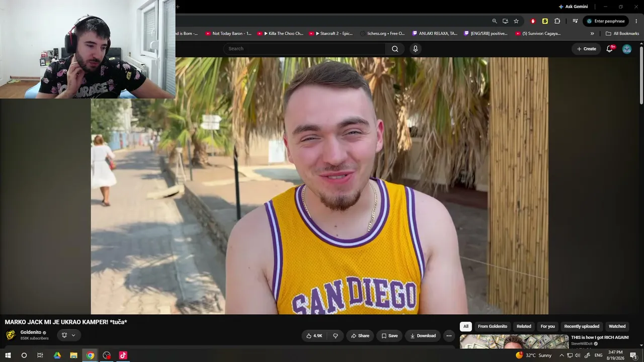
Task: Open 'THIS is how I got RICH AGAIN!' title
Action: click(600, 337)
